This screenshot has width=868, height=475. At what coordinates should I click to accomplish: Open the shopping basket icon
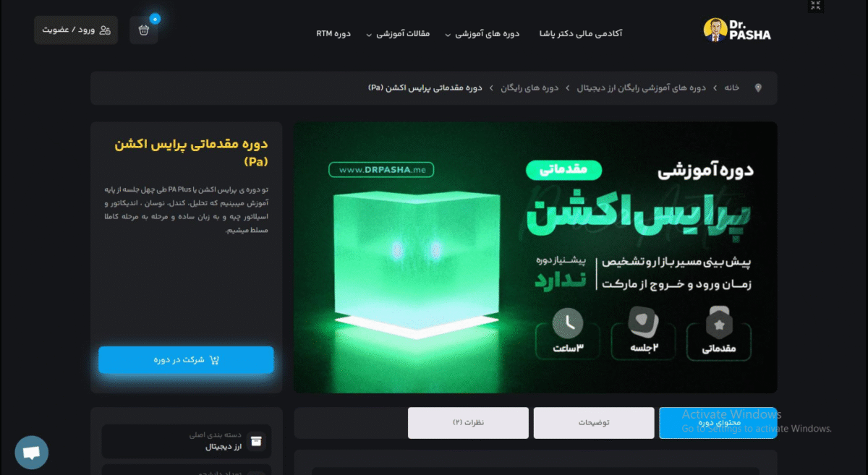tap(144, 30)
